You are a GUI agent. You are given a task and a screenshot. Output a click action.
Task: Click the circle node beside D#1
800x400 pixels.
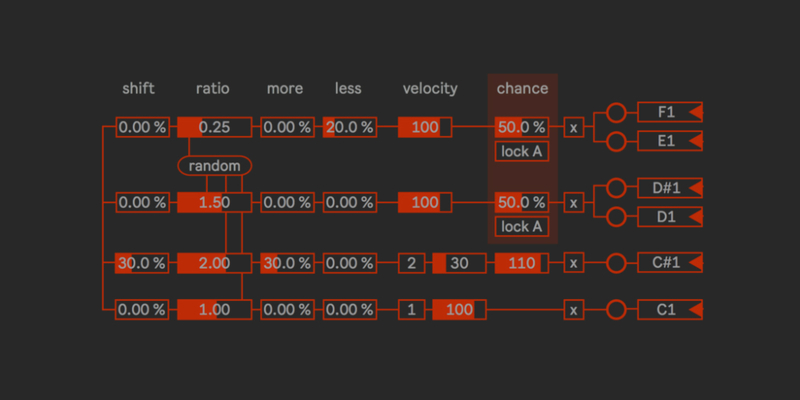point(616,188)
